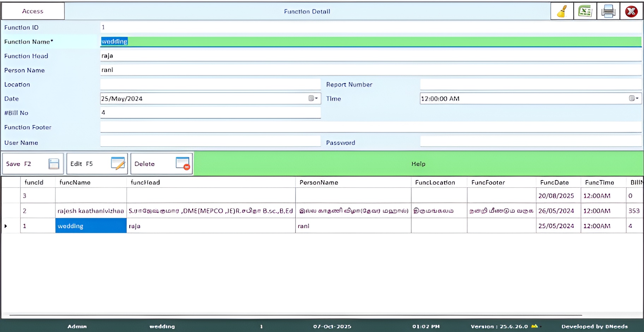Click the broom clear-form icon
Screen dimensions: 644x332
562,11
